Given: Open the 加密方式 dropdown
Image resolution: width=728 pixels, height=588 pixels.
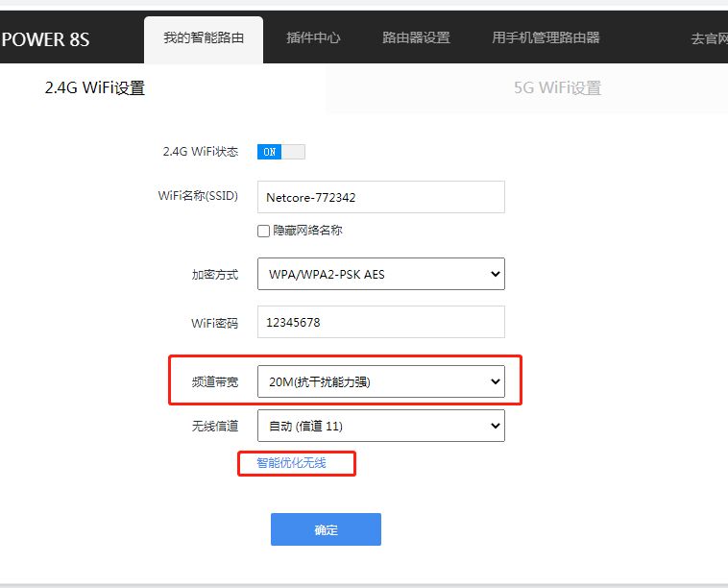Looking at the screenshot, I should coord(380,274).
